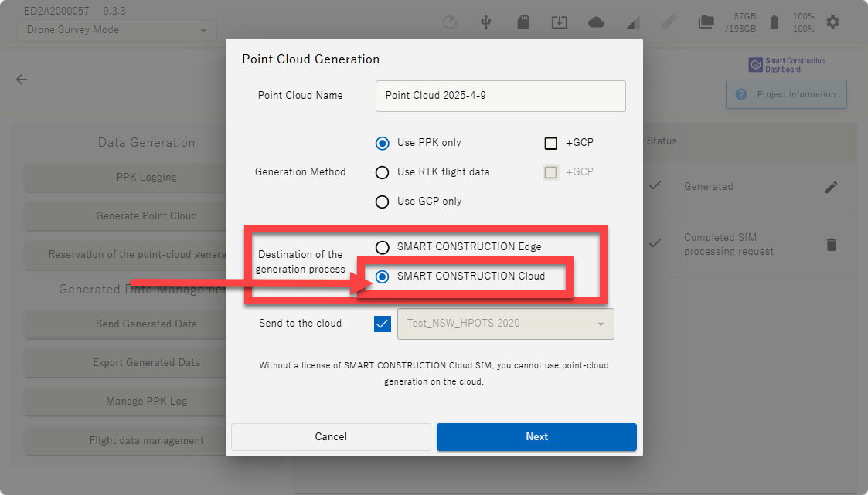The width and height of the screenshot is (868, 495).
Task: Click the refresh alert icon in top bar
Action: click(x=450, y=22)
